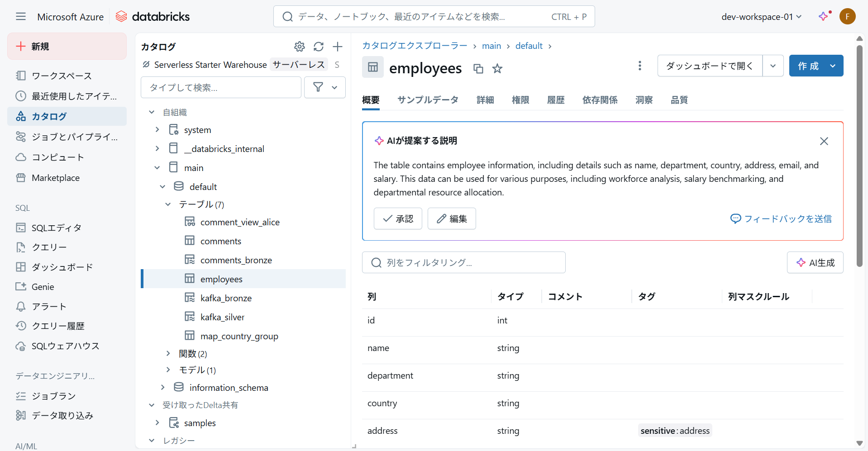Open Marketplace in the sidebar
Viewport: 868px width, 451px height.
(x=67, y=178)
